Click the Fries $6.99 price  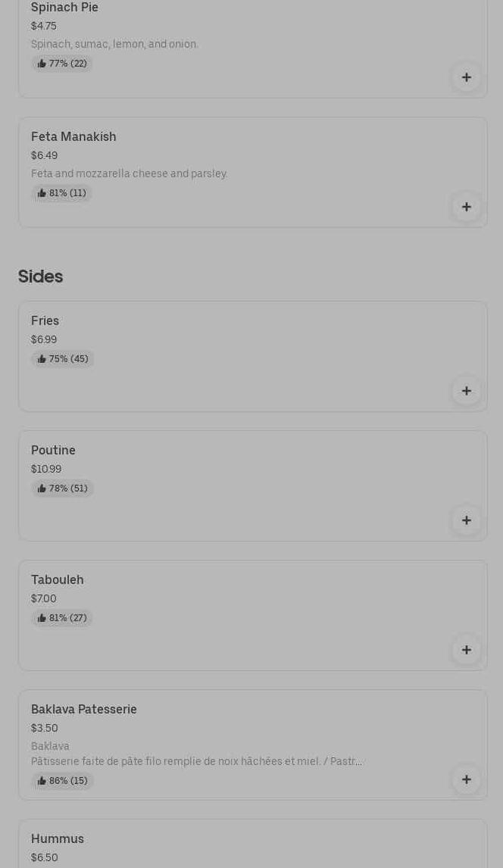(x=44, y=340)
